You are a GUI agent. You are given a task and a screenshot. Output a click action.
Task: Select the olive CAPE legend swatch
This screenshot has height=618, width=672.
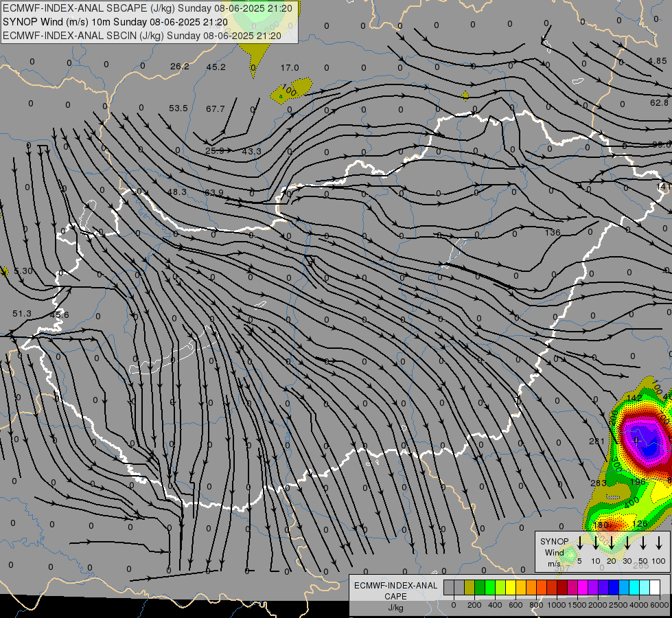[x=470, y=587]
